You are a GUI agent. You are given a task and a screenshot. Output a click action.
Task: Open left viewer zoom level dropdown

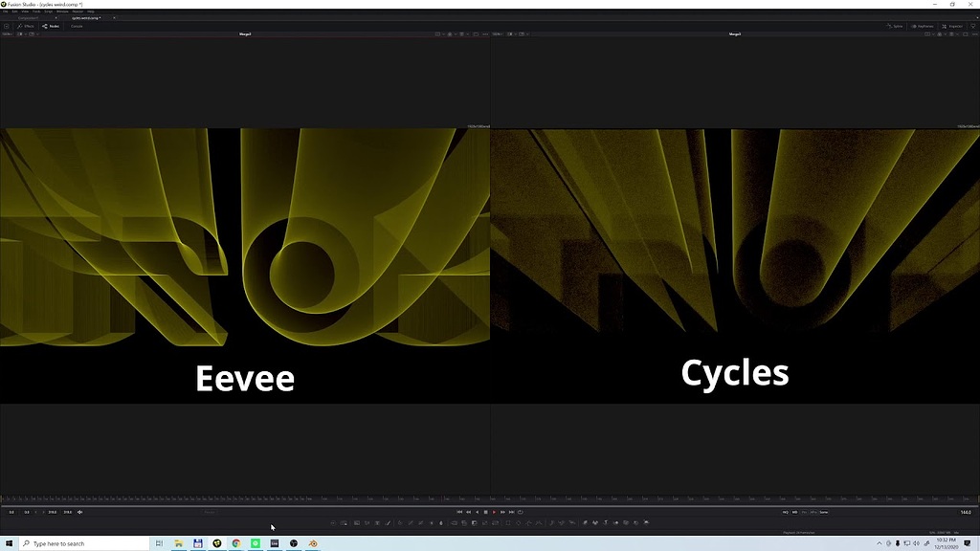(x=8, y=33)
